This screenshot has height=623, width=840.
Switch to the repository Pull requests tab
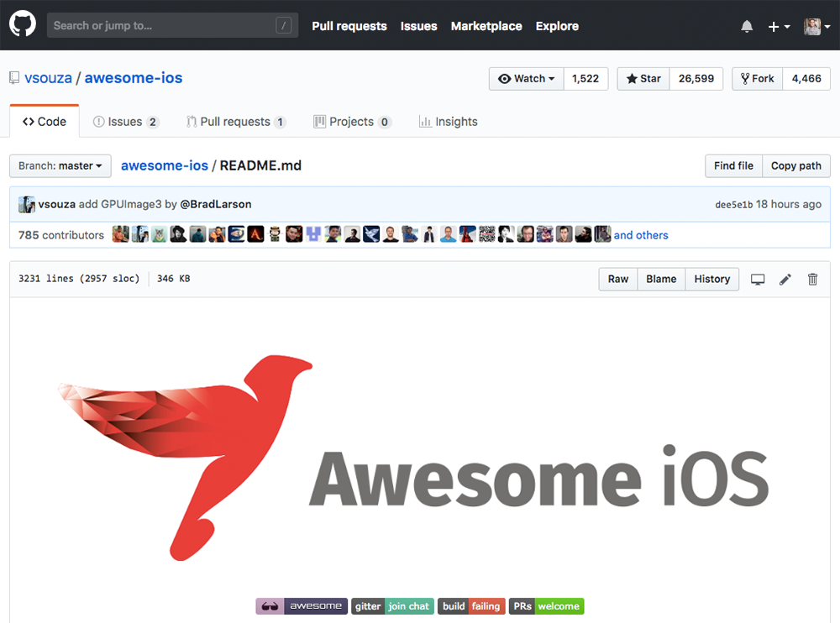coord(236,122)
